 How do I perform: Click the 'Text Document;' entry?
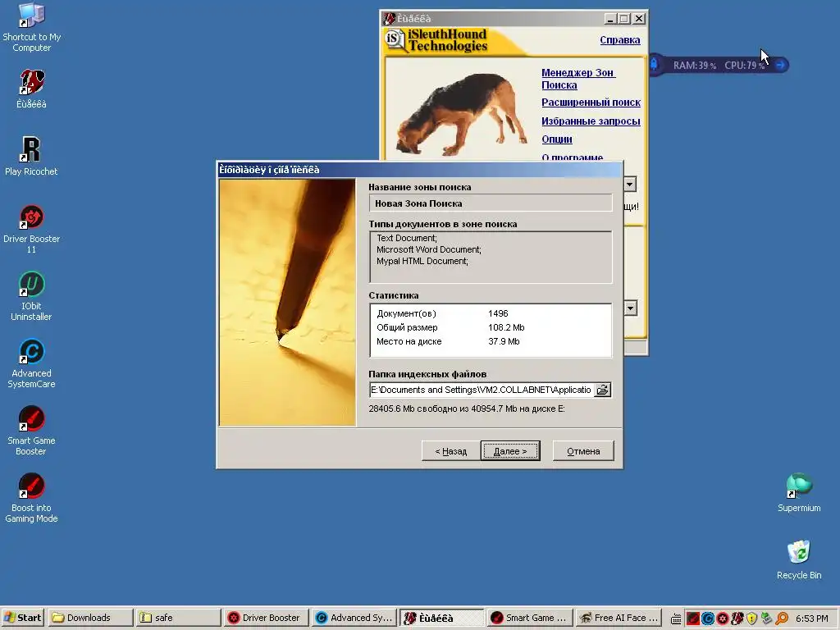(x=407, y=238)
